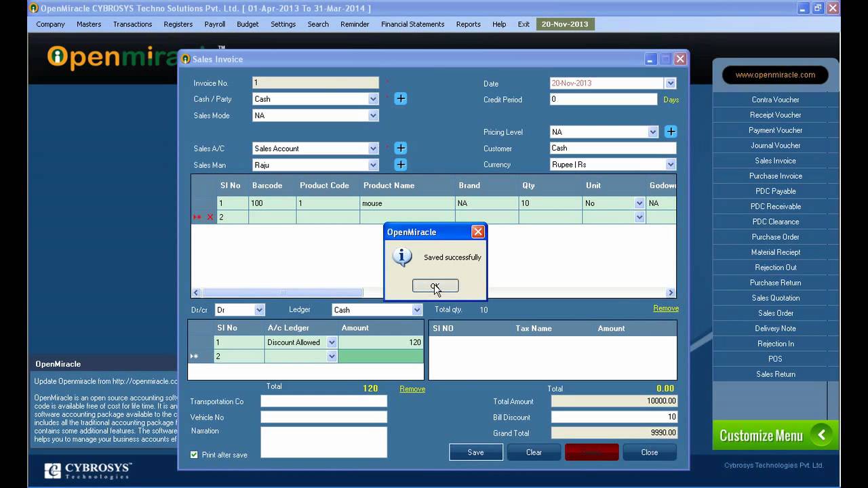The width and height of the screenshot is (868, 488).
Task: Click the red X delete icon on row 2
Action: click(x=210, y=218)
